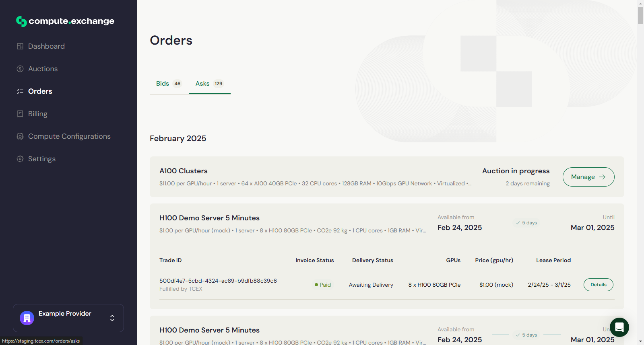Click the Auctions dollar icon
644x345 pixels.
pos(20,69)
